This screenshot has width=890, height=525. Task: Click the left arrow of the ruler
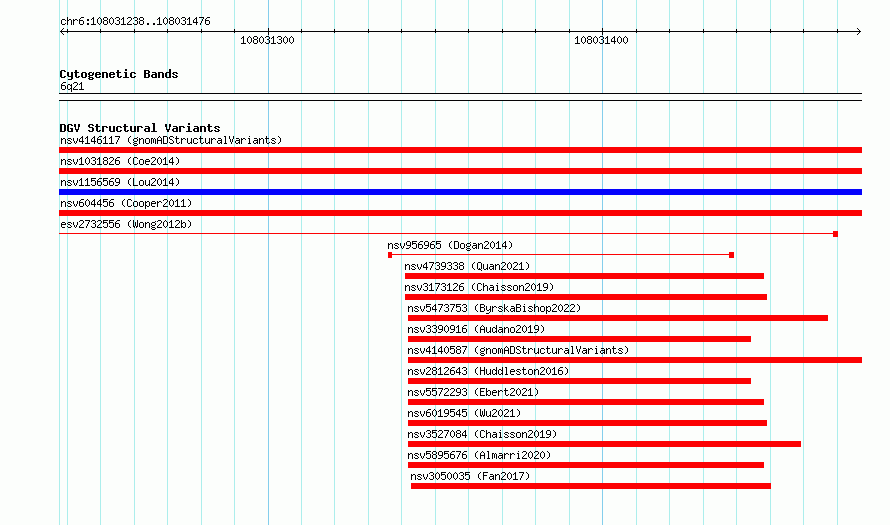point(63,31)
